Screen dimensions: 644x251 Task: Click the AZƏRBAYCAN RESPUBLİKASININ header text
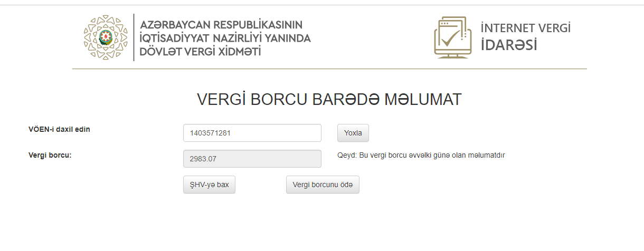(x=221, y=25)
